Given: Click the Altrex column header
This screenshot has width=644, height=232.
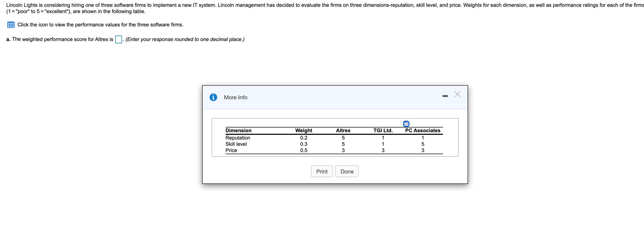Looking at the screenshot, I should tap(343, 130).
